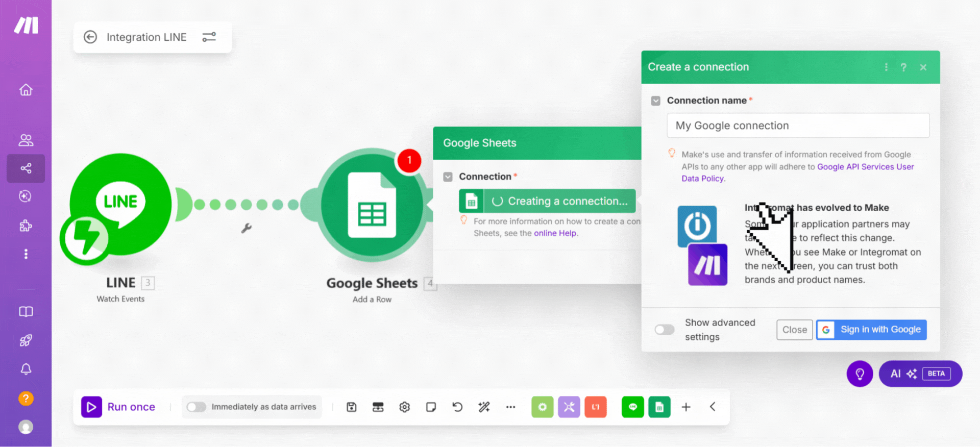Save the scenario with the disk icon
Image resolution: width=980 pixels, height=447 pixels.
pos(352,407)
